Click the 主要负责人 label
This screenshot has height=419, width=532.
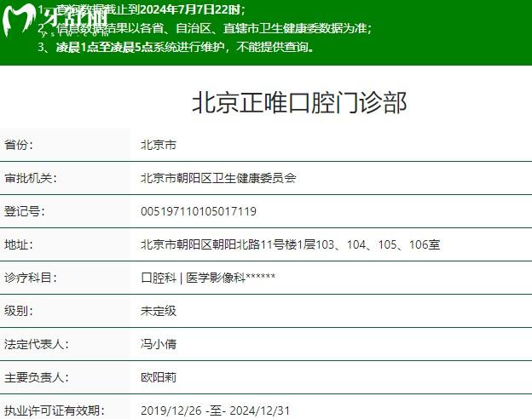pos(37,377)
